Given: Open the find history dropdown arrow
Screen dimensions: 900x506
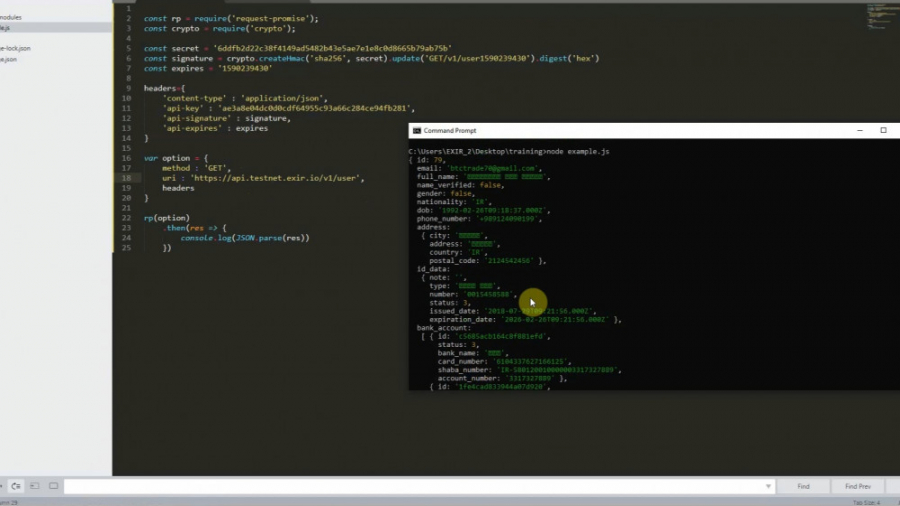Looking at the screenshot, I should [x=768, y=486].
